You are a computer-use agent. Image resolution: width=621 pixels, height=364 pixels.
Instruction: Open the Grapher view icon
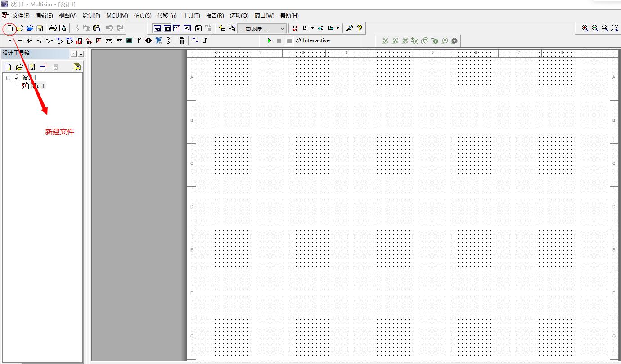point(188,28)
